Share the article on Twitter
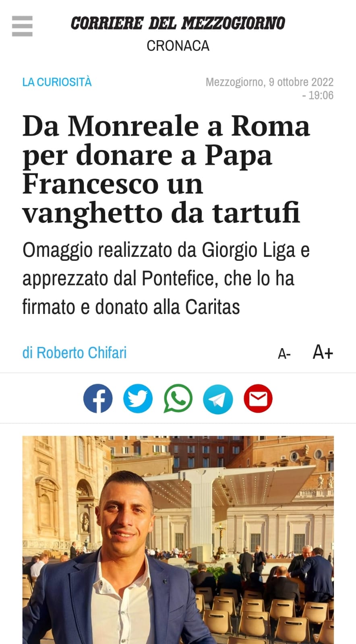356x644 pixels. tap(138, 398)
